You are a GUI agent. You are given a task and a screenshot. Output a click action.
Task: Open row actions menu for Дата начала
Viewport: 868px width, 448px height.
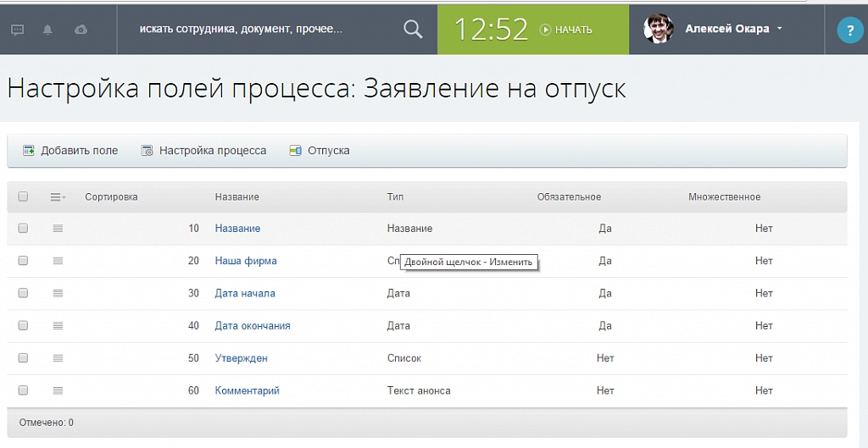(58, 293)
